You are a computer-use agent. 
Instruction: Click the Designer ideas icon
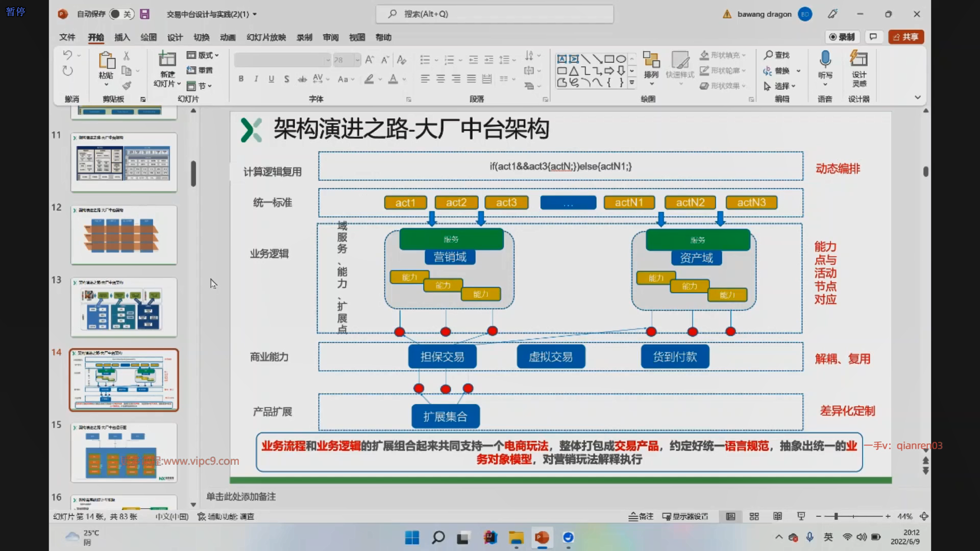click(x=859, y=59)
